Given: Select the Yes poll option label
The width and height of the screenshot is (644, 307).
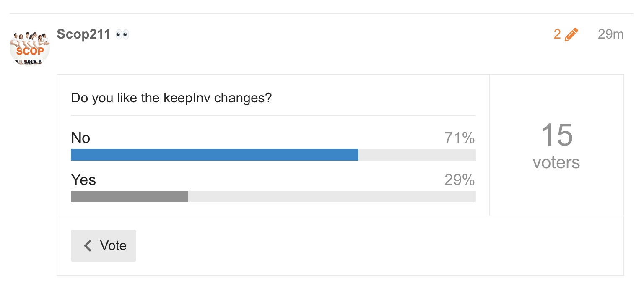Looking at the screenshot, I should [83, 180].
